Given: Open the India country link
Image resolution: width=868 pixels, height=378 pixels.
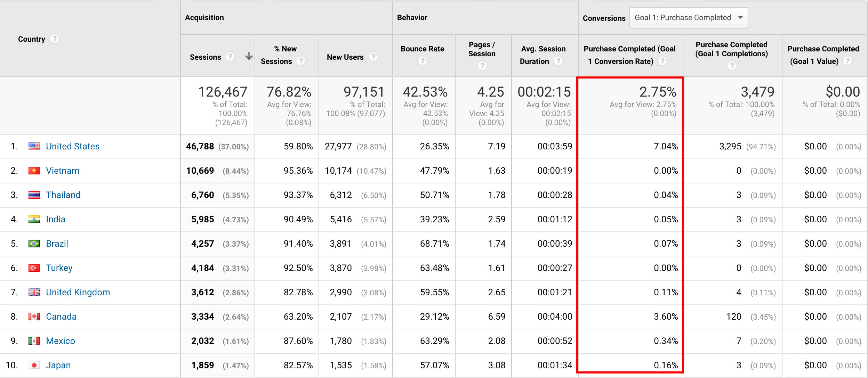Looking at the screenshot, I should pos(56,219).
